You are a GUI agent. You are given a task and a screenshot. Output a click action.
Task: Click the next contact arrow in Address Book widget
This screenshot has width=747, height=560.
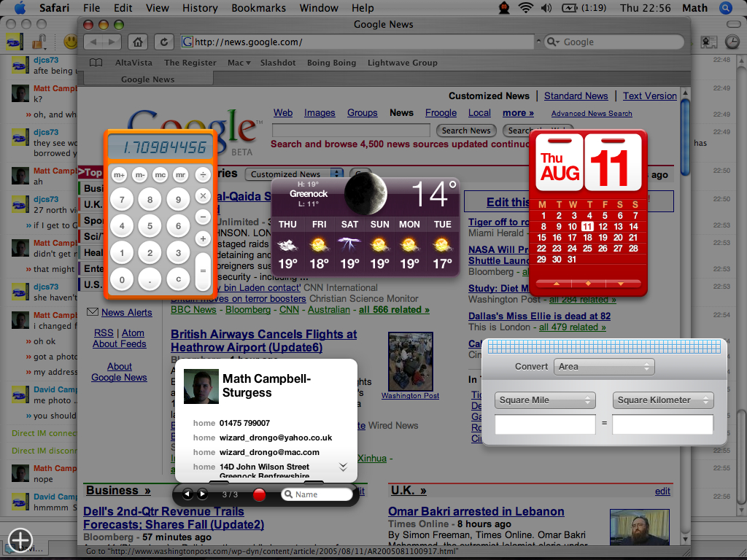(203, 494)
